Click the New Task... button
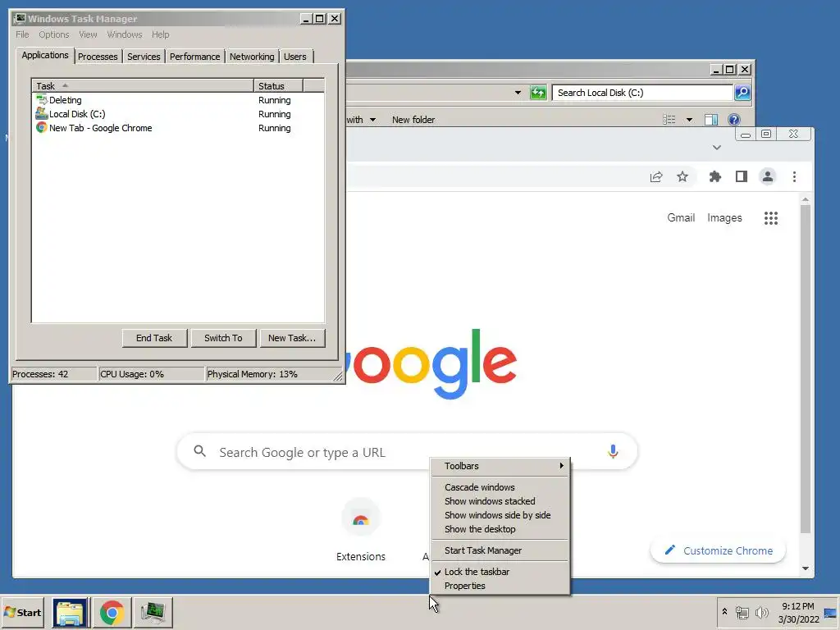 point(292,338)
